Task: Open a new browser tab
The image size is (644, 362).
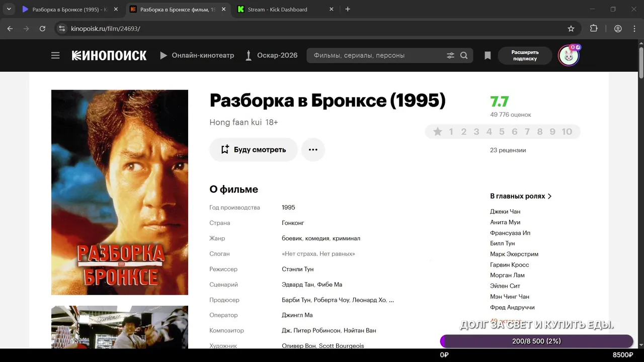Action: point(348,9)
